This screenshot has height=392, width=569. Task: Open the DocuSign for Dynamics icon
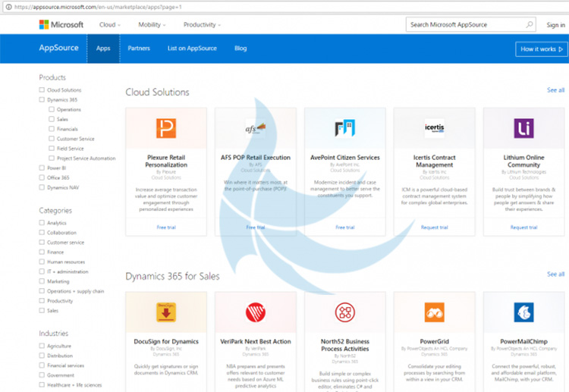pos(166,312)
